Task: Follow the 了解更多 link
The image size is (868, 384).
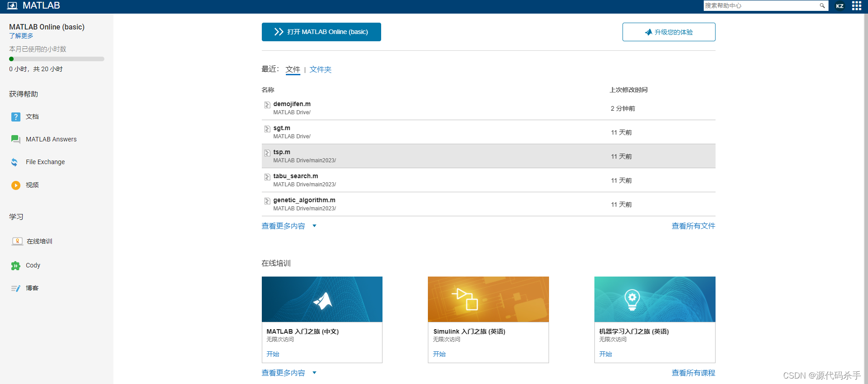Action: pos(21,36)
